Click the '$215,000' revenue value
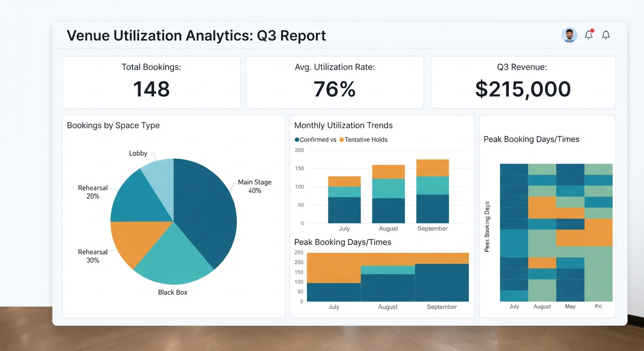Image resolution: width=644 pixels, height=351 pixels. pos(523,89)
